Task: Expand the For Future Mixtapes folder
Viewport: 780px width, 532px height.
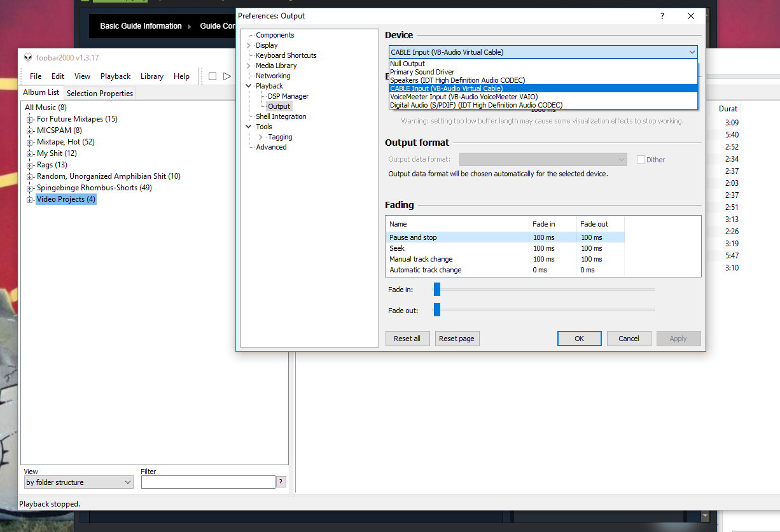Action: click(x=29, y=120)
